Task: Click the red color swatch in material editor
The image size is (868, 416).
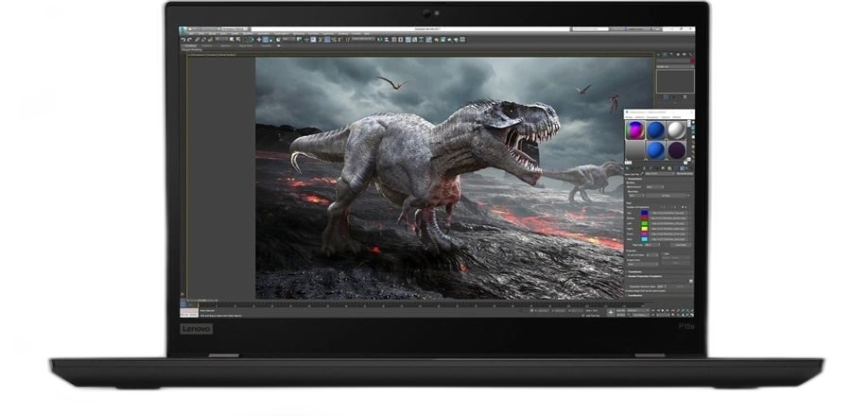Action: (644, 218)
